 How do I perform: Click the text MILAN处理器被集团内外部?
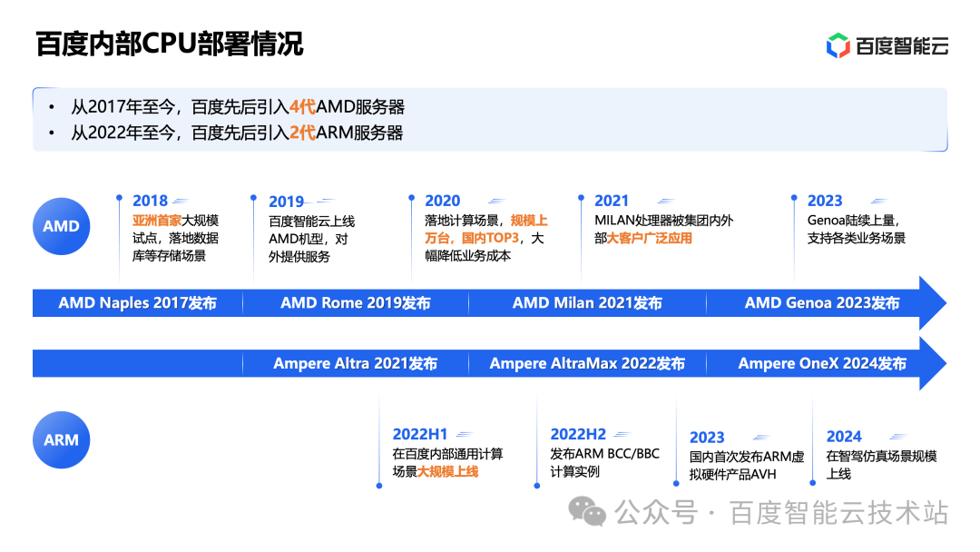click(663, 229)
